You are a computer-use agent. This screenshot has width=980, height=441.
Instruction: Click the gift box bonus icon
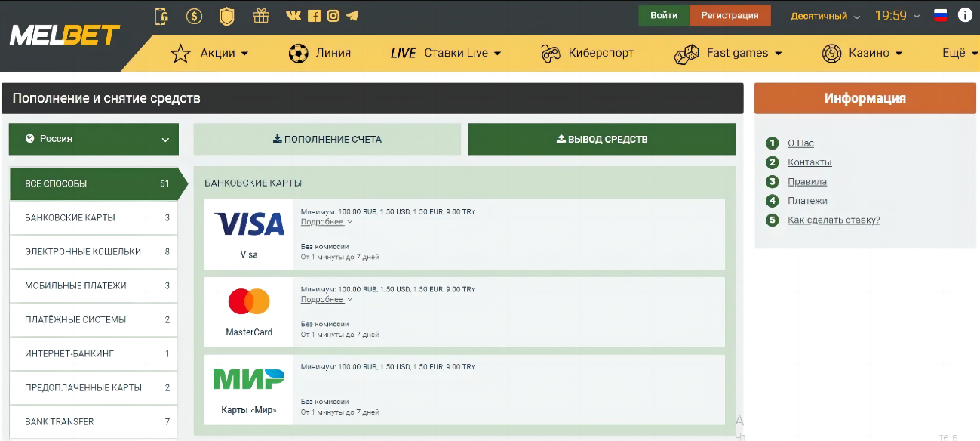[260, 16]
